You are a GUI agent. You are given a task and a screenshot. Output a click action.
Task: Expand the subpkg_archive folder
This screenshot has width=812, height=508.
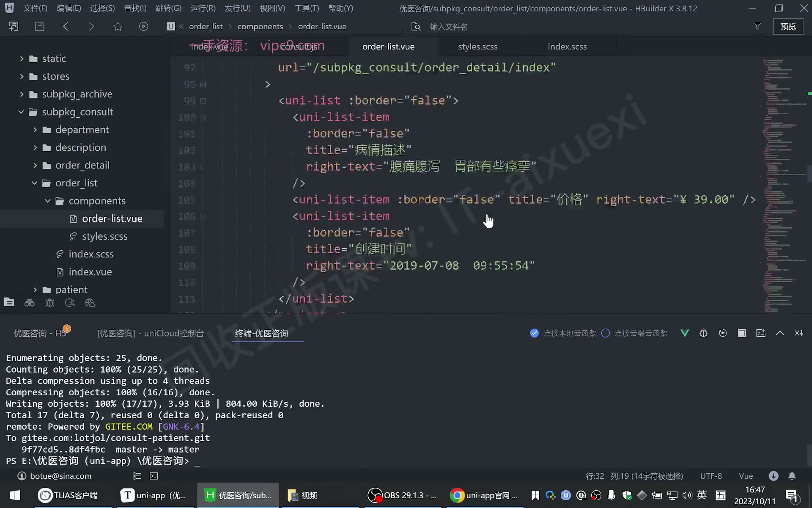click(22, 94)
